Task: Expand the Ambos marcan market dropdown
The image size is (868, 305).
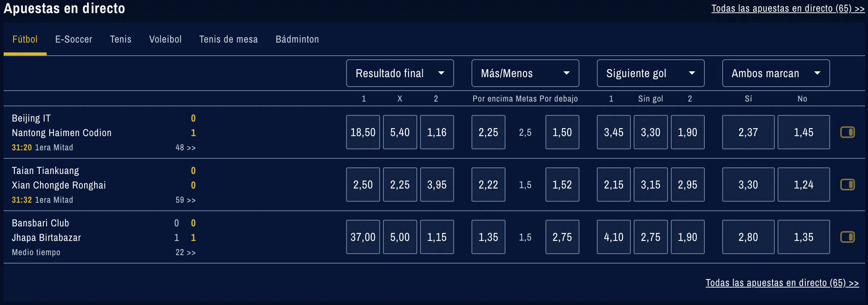Action: 776,73
